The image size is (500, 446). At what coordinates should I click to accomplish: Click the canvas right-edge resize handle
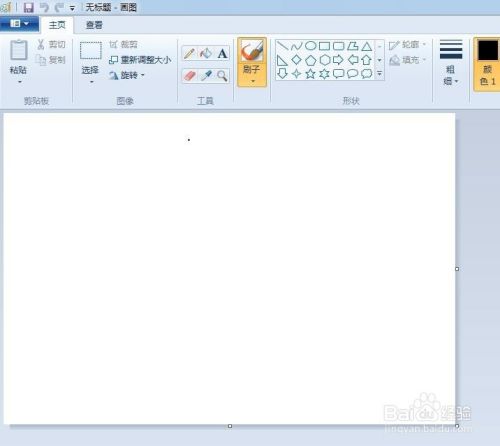pyautogui.click(x=457, y=269)
